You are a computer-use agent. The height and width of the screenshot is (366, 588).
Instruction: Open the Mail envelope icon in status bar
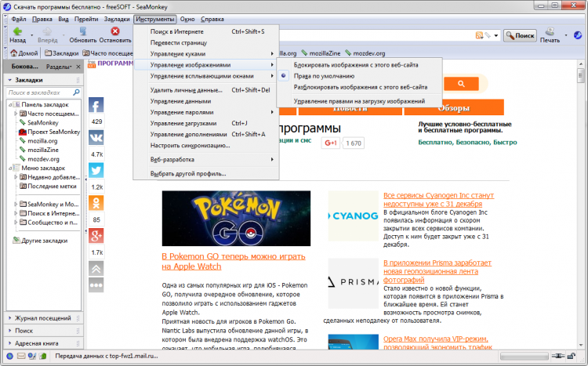pos(21,356)
